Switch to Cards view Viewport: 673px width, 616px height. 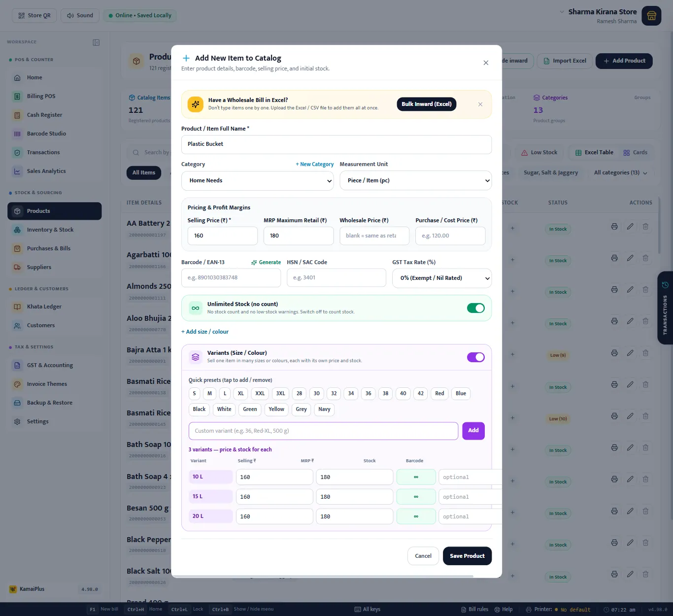pos(635,152)
